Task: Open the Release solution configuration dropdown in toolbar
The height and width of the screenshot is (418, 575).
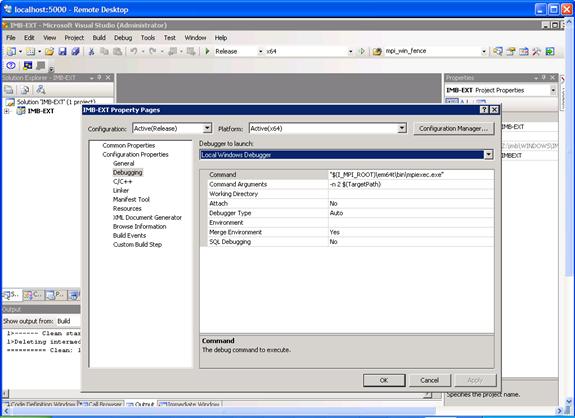Action: pyautogui.click(x=260, y=52)
